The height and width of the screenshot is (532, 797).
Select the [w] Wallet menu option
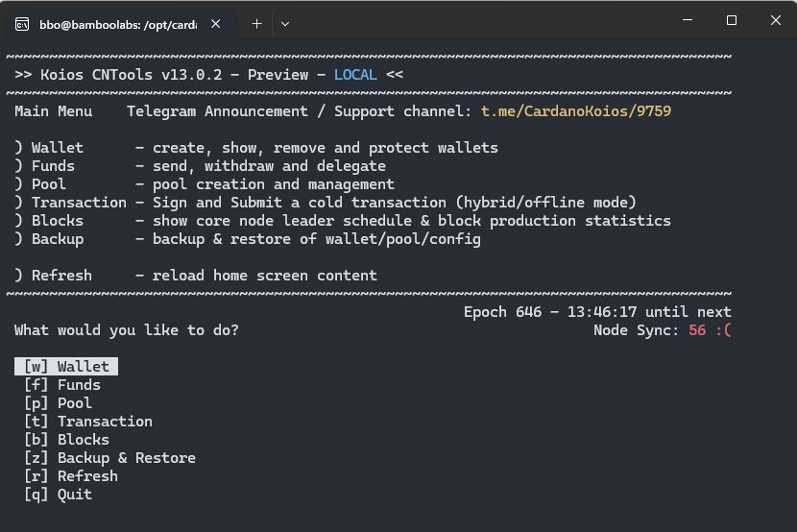pos(66,367)
